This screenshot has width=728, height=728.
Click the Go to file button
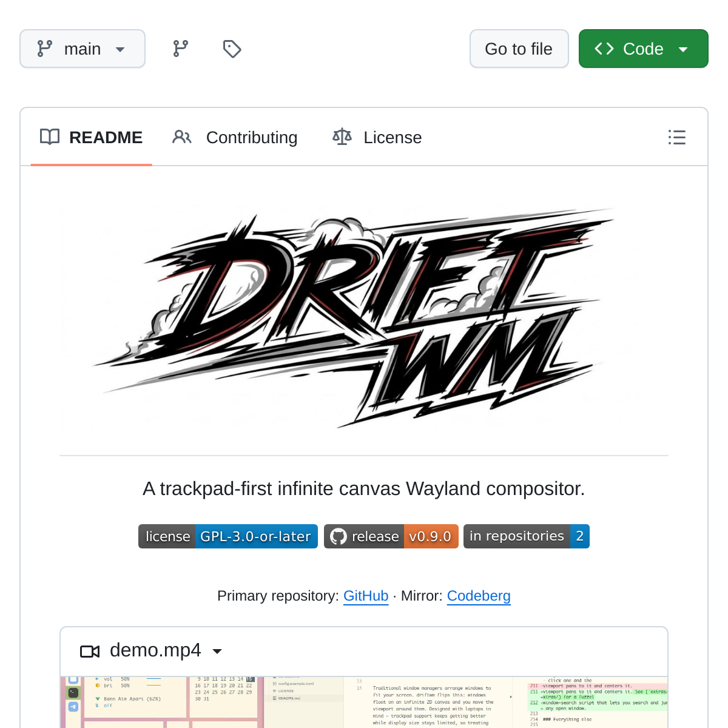click(519, 49)
